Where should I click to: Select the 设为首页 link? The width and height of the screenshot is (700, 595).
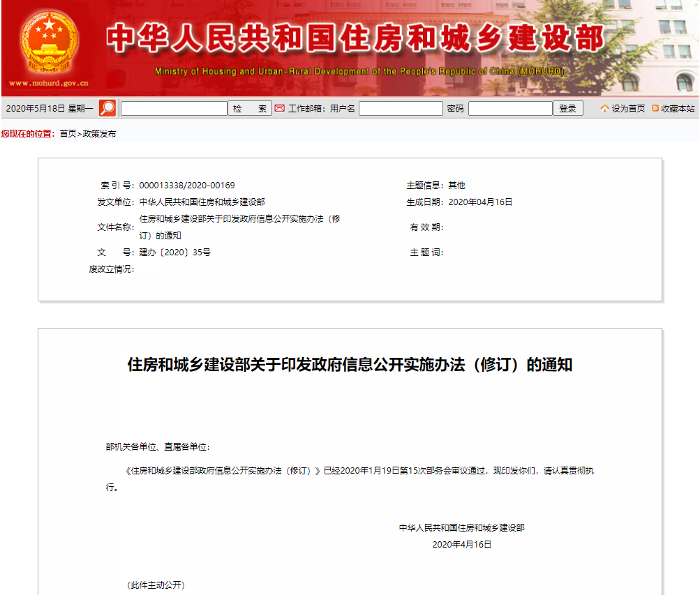click(628, 109)
